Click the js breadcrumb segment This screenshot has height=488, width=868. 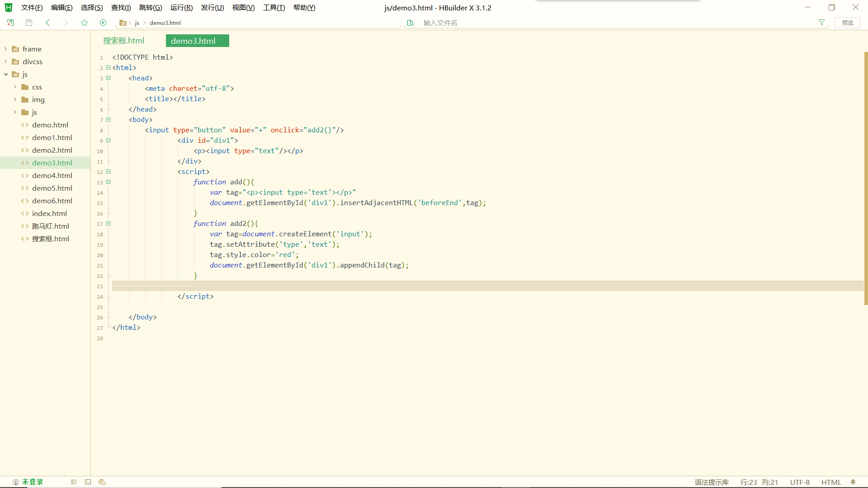point(137,23)
